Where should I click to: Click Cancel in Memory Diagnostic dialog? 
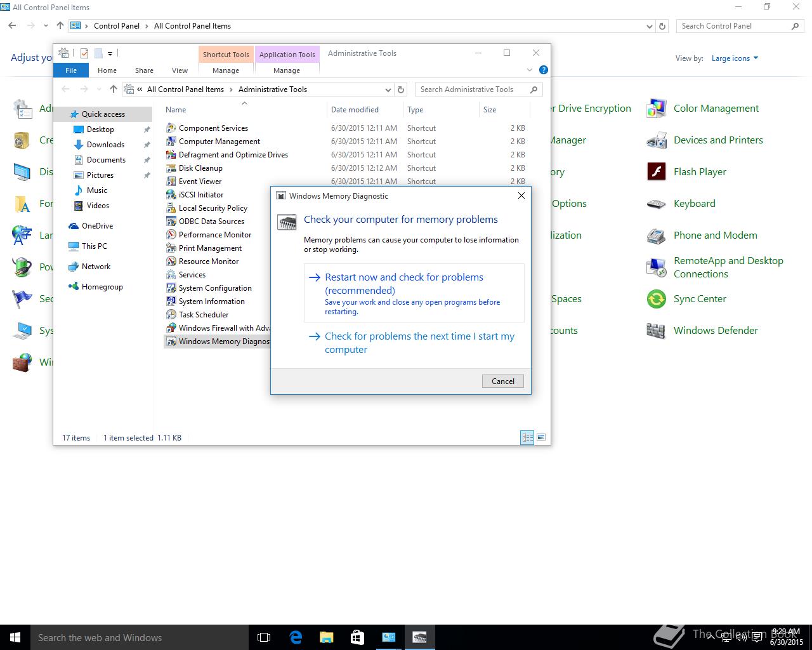tap(503, 381)
